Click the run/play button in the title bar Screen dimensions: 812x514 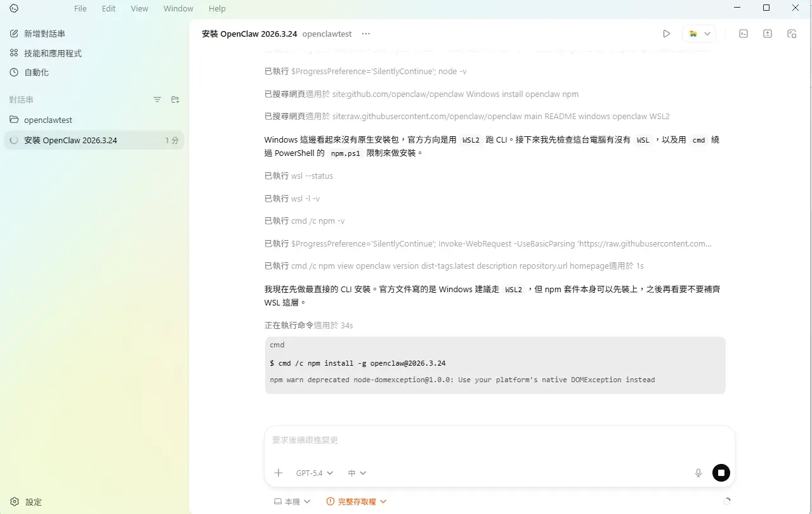tap(667, 33)
